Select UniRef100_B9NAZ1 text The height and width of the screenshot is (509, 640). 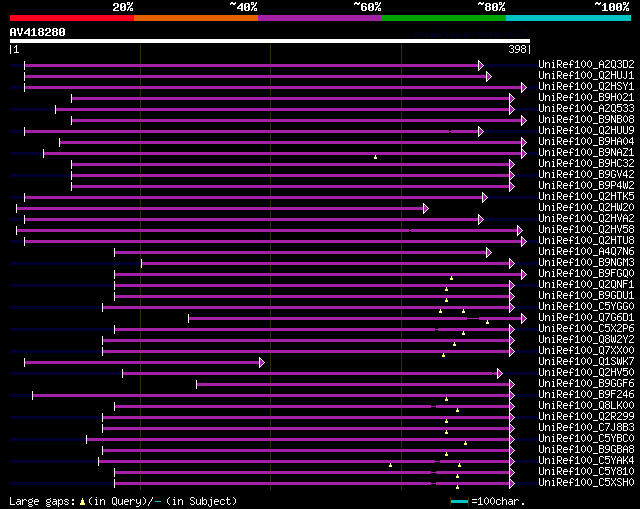tap(586, 153)
